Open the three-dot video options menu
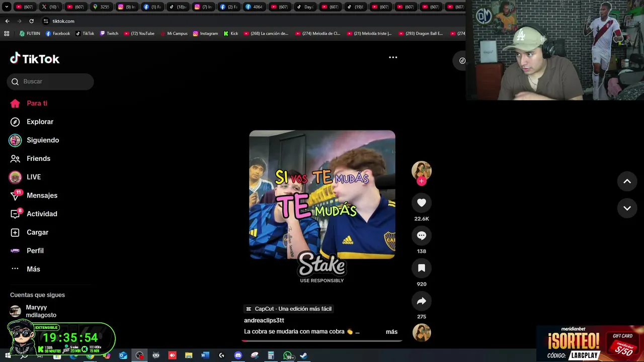The width and height of the screenshot is (644, 362). (x=393, y=57)
